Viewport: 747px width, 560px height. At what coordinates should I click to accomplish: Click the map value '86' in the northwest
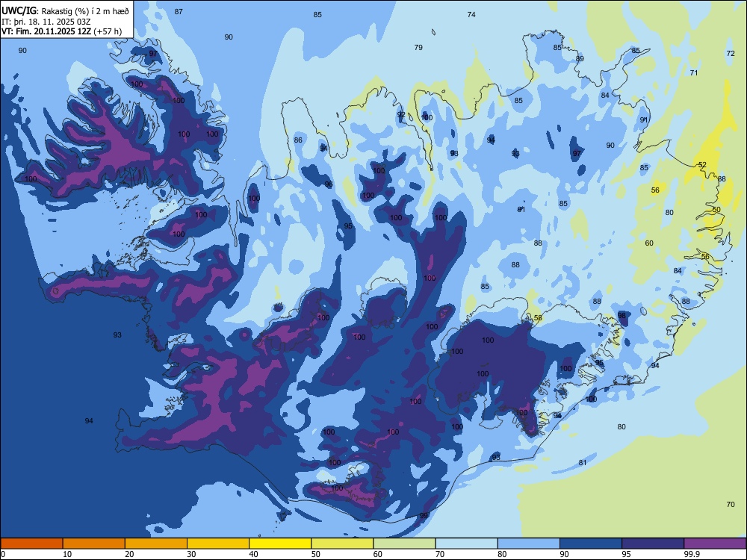click(298, 140)
